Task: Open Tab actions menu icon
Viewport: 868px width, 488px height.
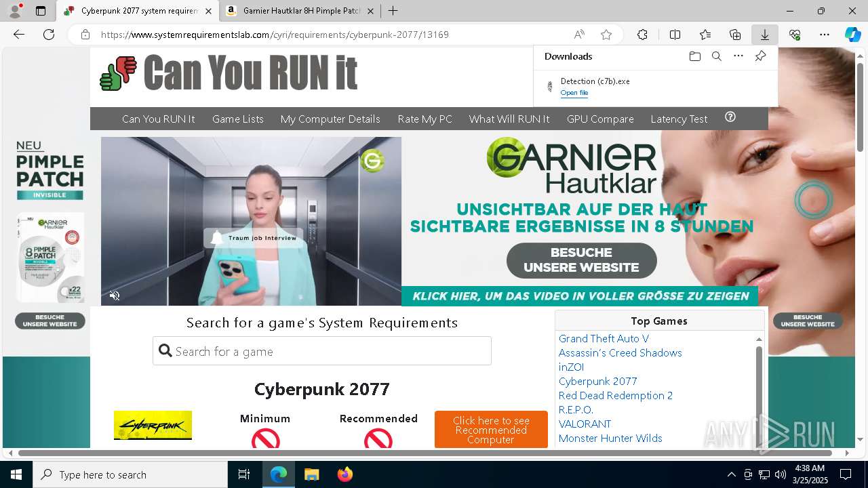Action: coord(41,11)
